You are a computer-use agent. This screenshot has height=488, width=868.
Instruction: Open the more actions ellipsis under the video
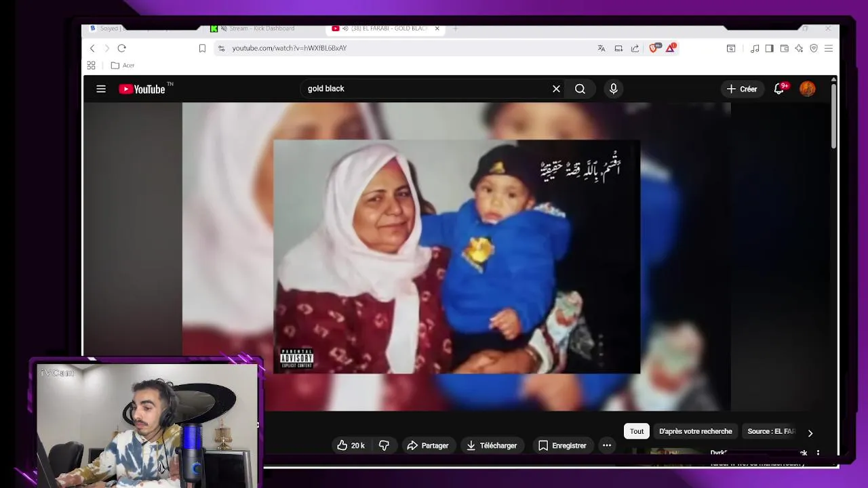pyautogui.click(x=607, y=445)
